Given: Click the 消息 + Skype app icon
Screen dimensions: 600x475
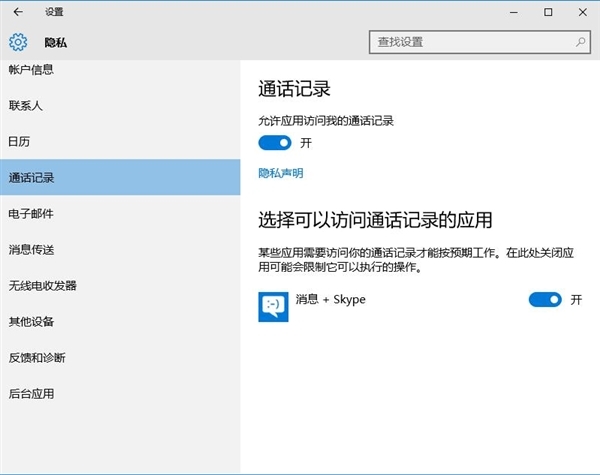Looking at the screenshot, I should click(x=273, y=305).
